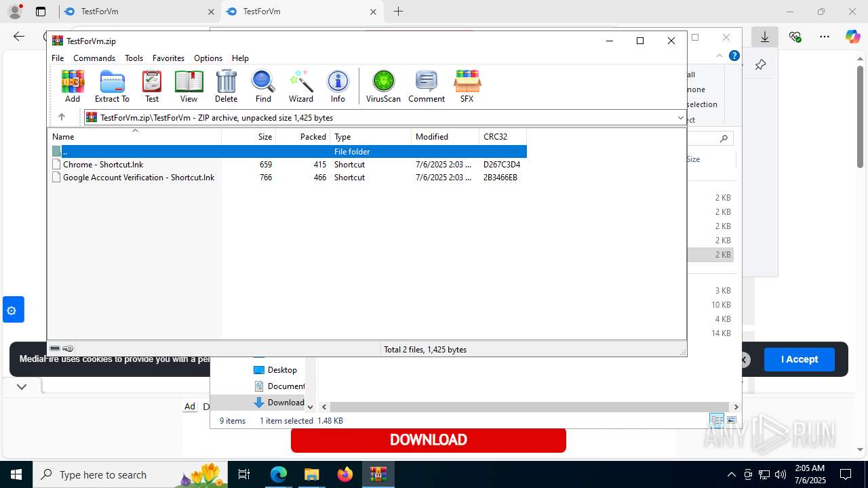Show archive Info
This screenshot has width=868, height=488.
pos(338,86)
